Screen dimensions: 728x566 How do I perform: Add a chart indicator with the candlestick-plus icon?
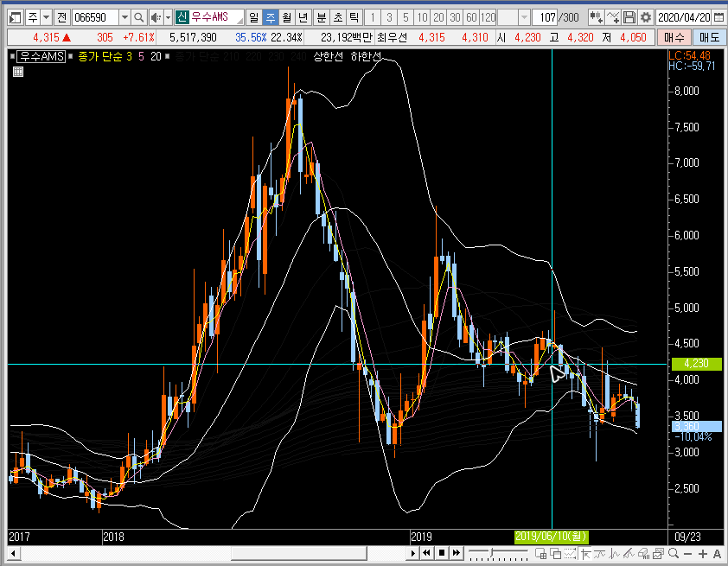coord(596,17)
